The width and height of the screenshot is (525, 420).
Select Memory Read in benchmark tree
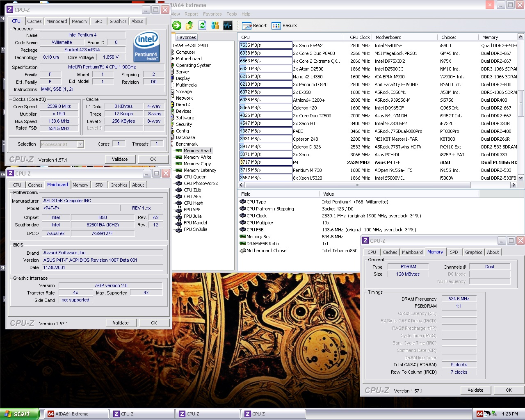(x=197, y=151)
